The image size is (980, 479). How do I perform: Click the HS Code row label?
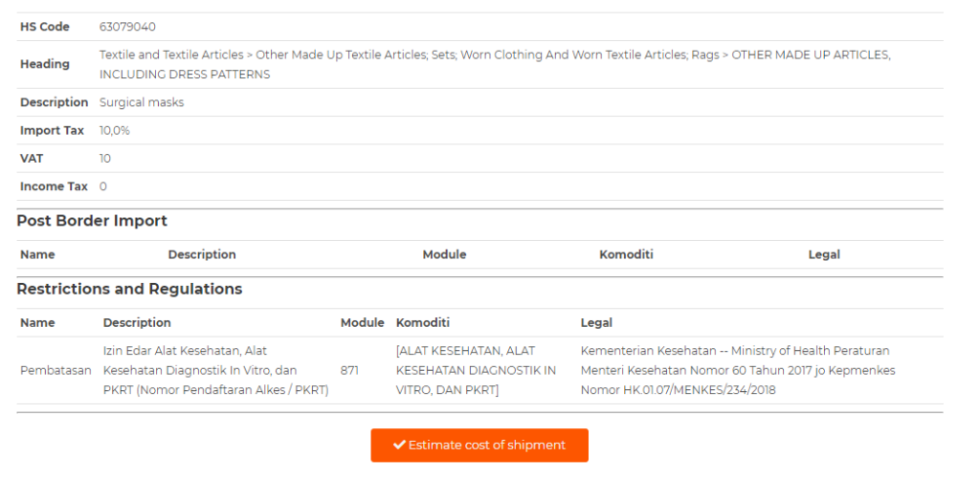[45, 27]
